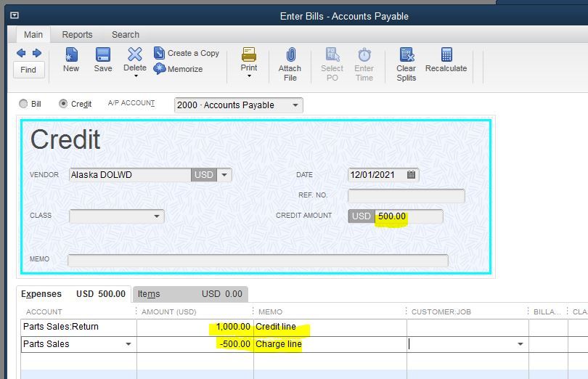Click the 1,000.00 amount cell

point(195,327)
